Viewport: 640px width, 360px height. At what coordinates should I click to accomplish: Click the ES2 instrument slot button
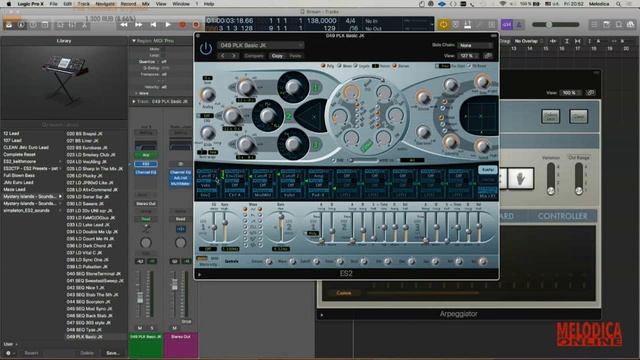click(146, 164)
